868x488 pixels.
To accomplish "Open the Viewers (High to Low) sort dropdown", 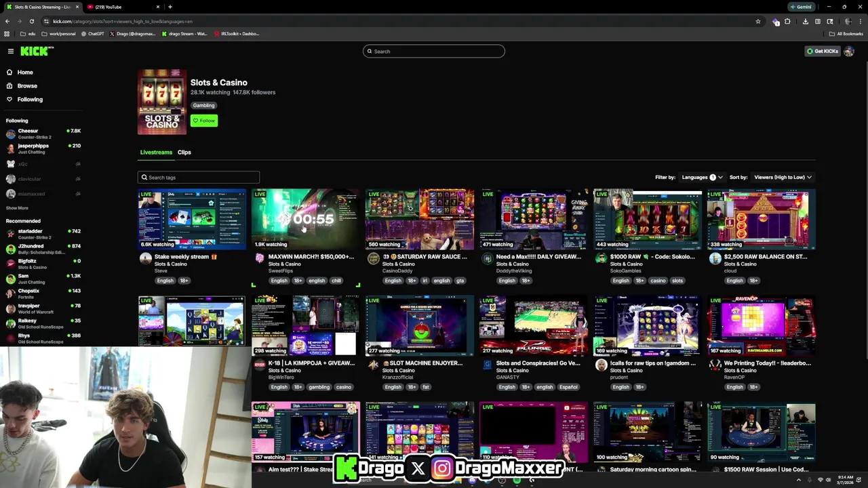I will 783,177.
